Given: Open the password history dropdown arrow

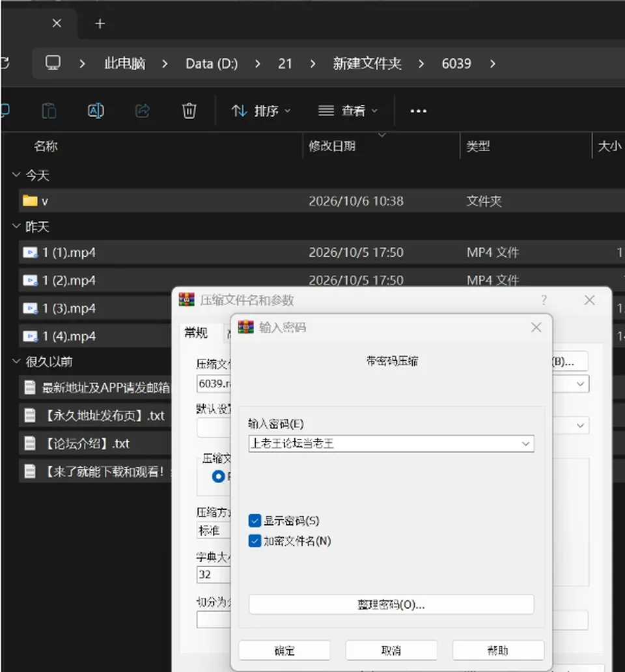Looking at the screenshot, I should pyautogui.click(x=525, y=443).
